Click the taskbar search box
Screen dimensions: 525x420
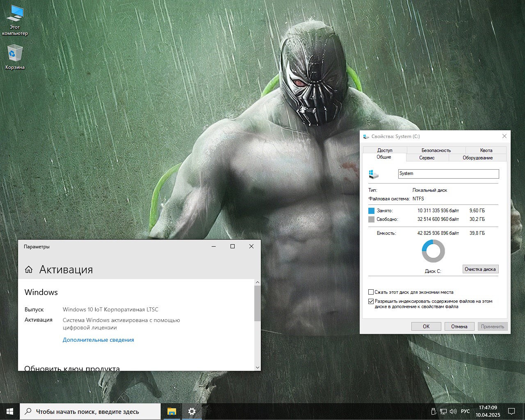pyautogui.click(x=90, y=411)
